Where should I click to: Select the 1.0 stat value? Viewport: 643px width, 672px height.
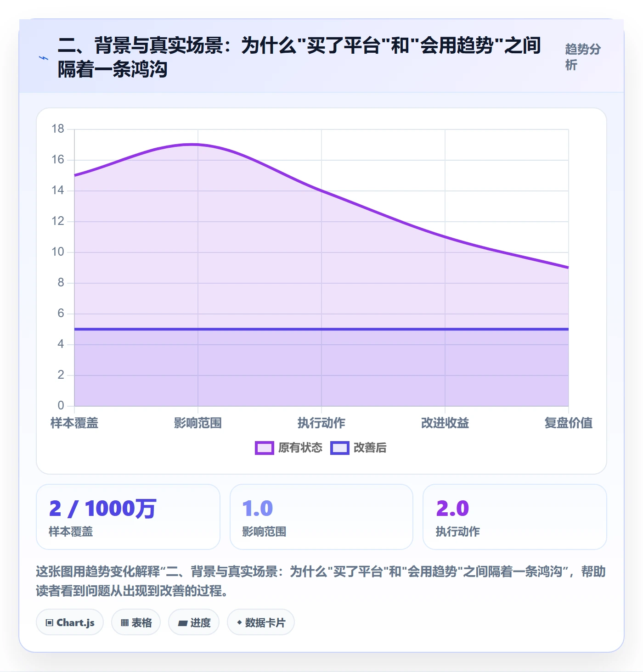click(x=258, y=509)
